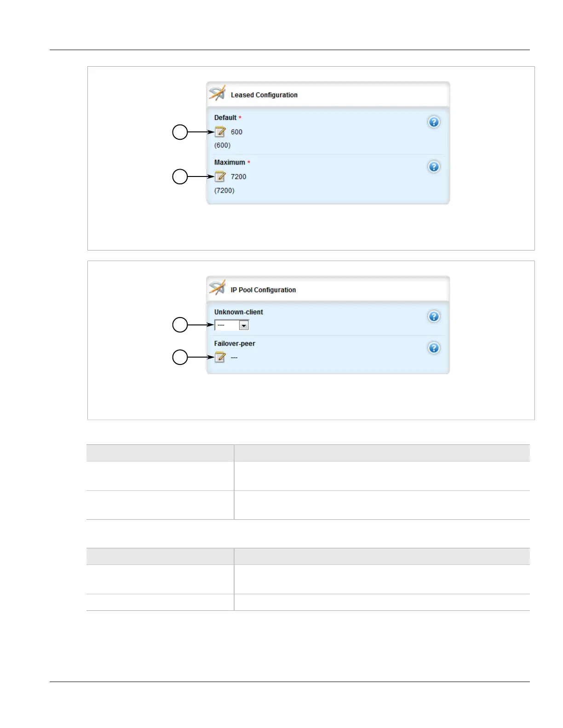Click the IP Pool Configuration panel title
The image size is (563, 728).
click(x=263, y=290)
